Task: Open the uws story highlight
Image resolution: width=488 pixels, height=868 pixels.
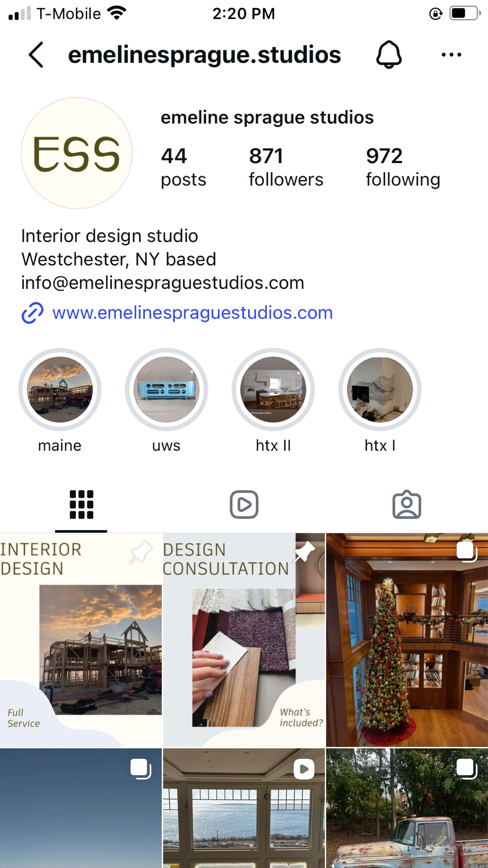Action: 167,401
